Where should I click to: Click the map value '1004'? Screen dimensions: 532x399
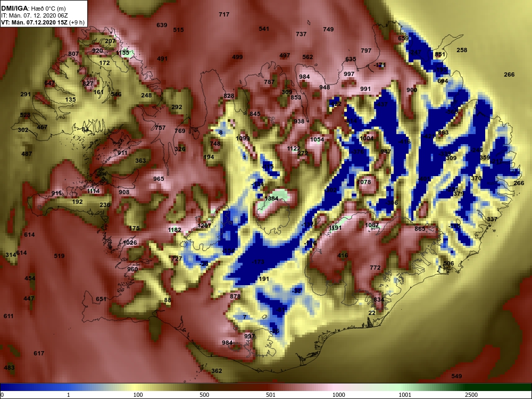click(367, 138)
